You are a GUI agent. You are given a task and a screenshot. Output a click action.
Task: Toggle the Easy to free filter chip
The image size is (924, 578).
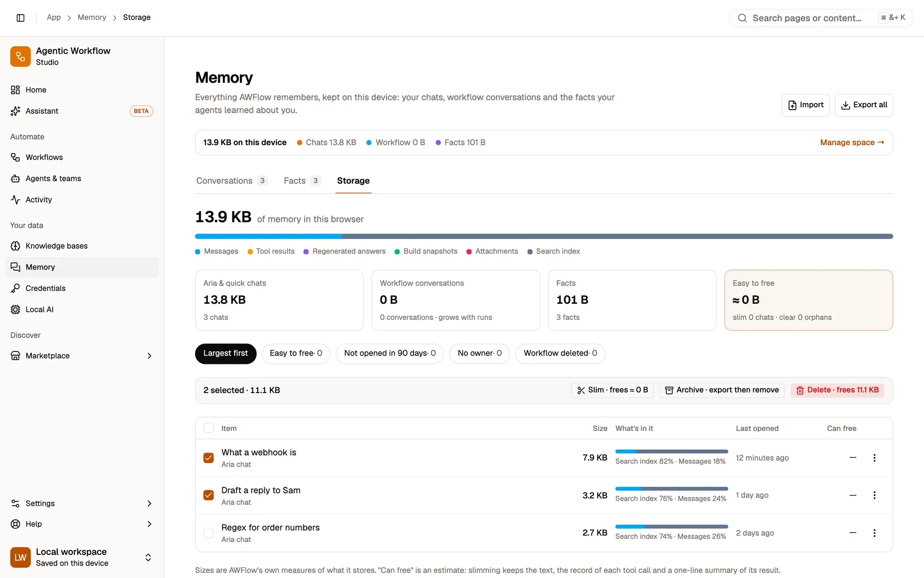[x=296, y=354]
